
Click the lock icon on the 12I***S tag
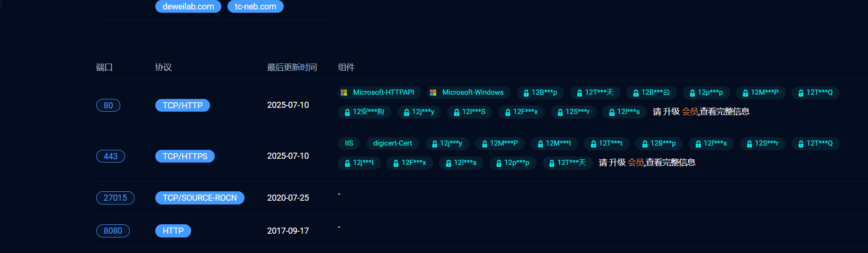tap(456, 112)
